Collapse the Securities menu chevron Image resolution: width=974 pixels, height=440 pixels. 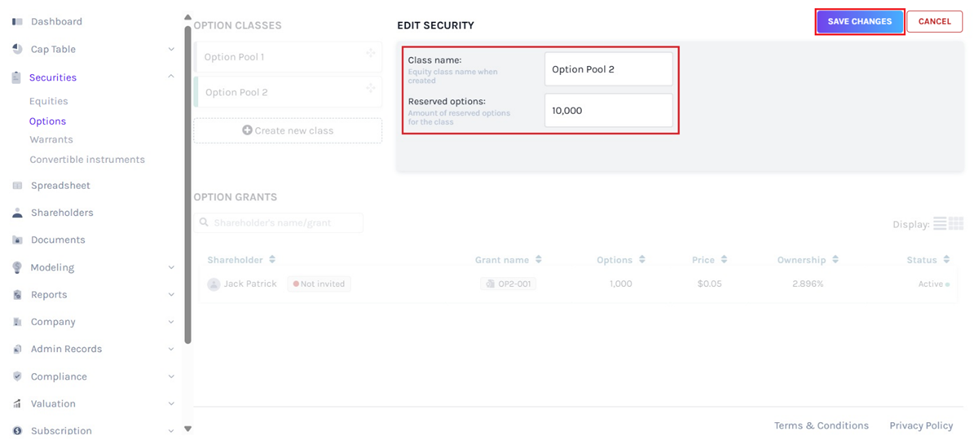pyautogui.click(x=171, y=77)
